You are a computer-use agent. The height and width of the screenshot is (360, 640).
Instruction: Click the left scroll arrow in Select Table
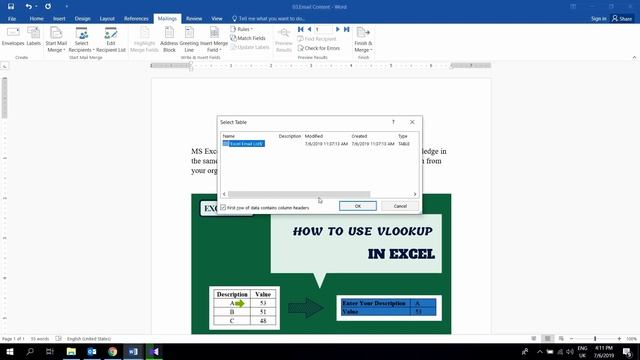point(224,194)
